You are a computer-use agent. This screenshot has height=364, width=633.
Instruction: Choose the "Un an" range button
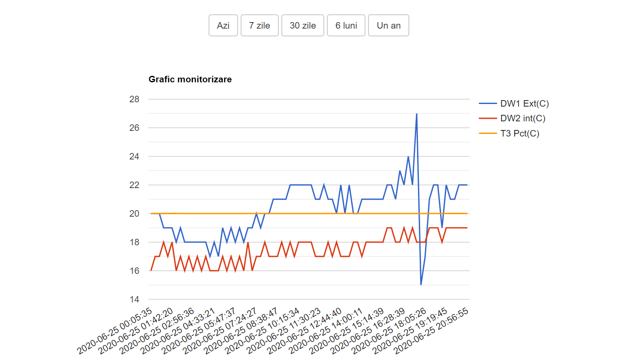point(388,26)
